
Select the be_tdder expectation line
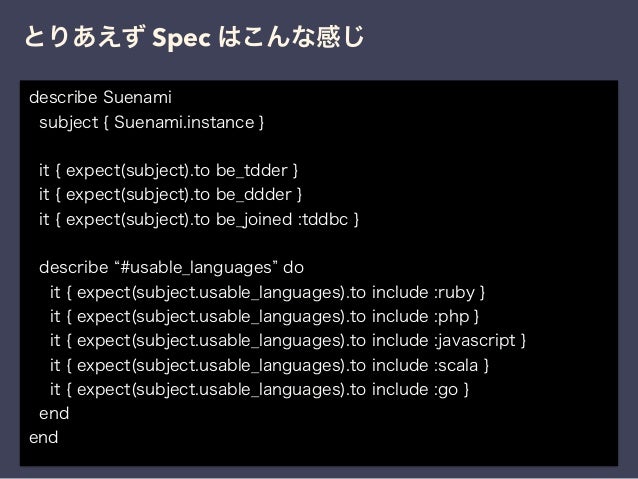coord(168,171)
